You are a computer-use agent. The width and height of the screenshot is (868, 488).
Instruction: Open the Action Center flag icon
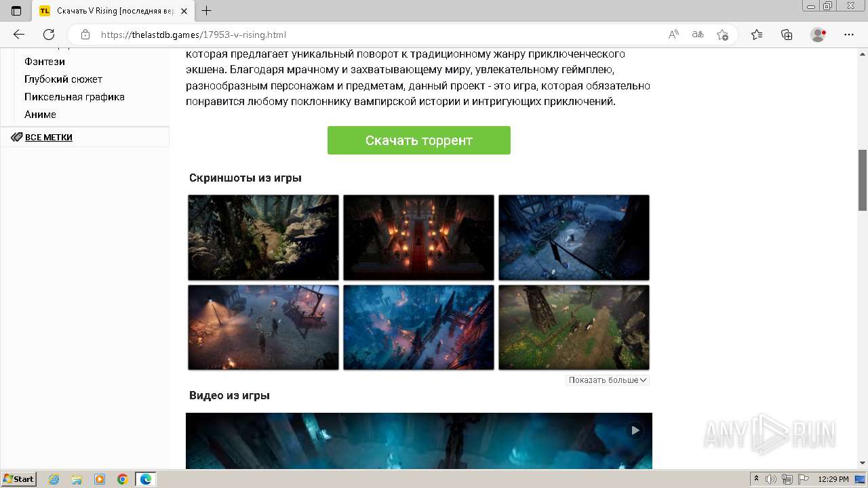(802, 479)
